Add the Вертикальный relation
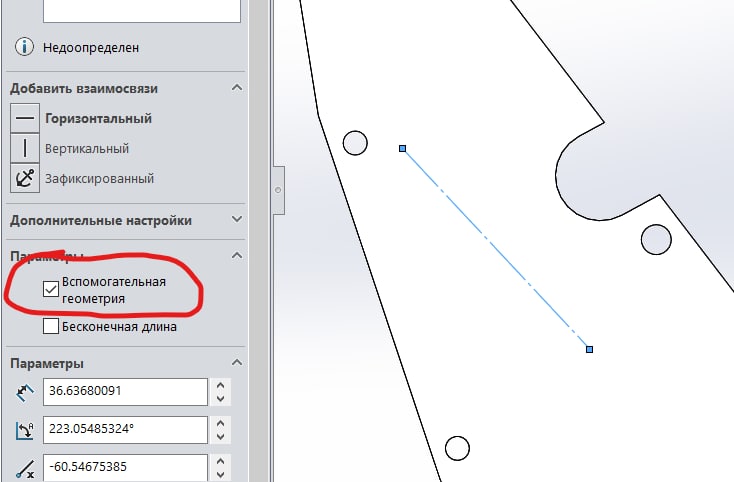734x482 pixels. click(87, 148)
